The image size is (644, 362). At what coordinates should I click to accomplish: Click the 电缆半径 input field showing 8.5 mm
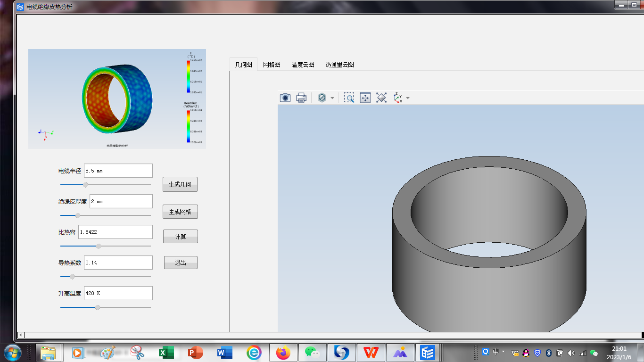tap(118, 171)
